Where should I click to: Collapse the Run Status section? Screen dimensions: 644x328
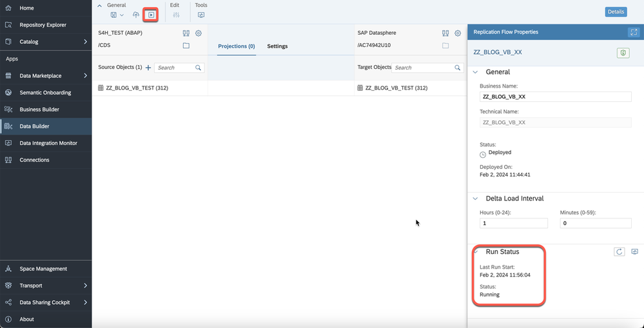pyautogui.click(x=476, y=252)
